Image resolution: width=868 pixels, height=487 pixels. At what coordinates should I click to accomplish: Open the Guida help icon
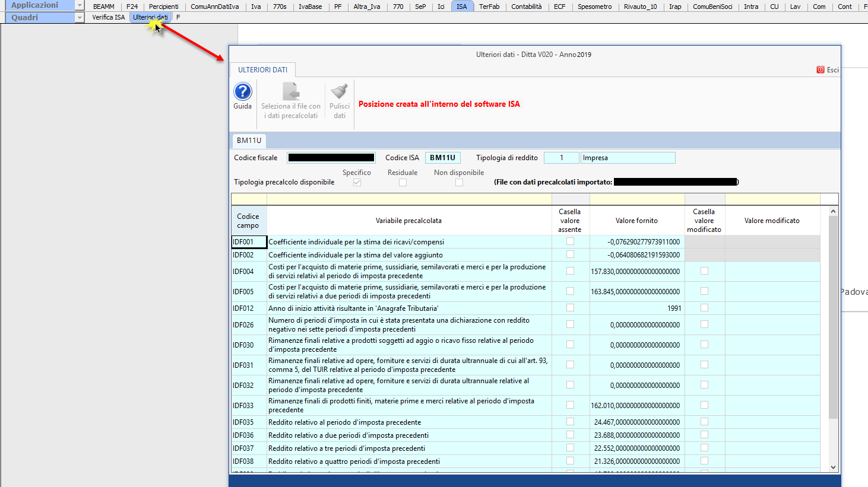(x=242, y=92)
